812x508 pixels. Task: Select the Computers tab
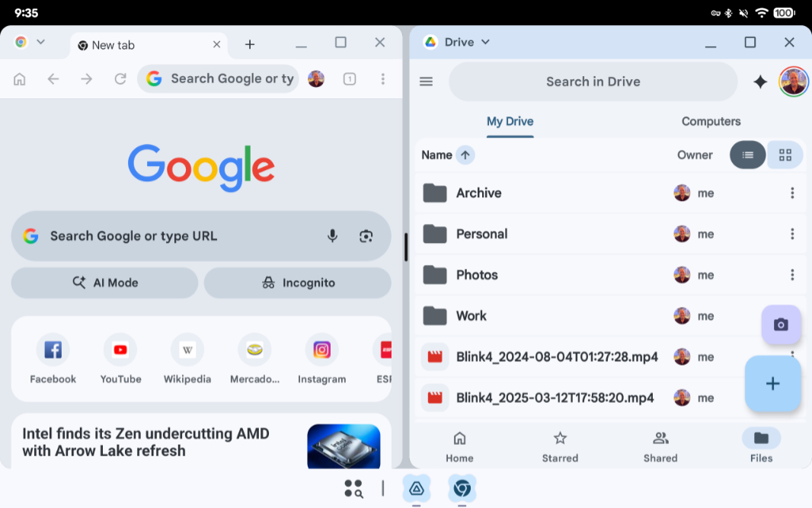(711, 121)
